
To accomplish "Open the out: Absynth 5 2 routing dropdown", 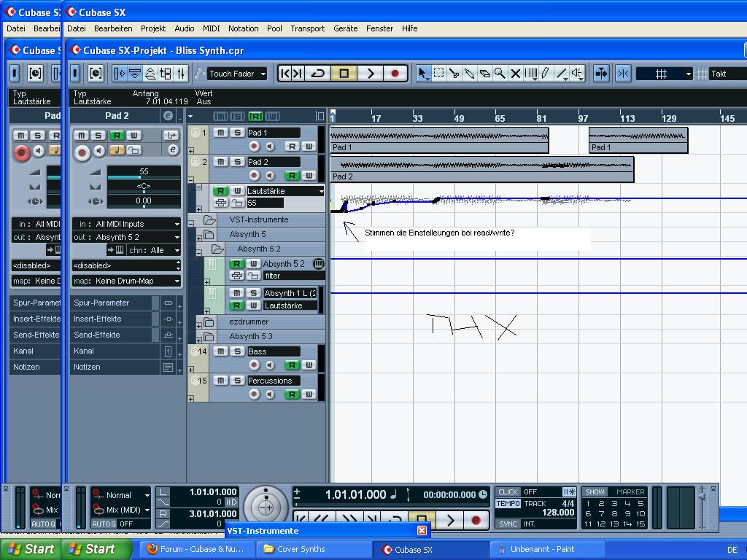I will click(x=126, y=237).
